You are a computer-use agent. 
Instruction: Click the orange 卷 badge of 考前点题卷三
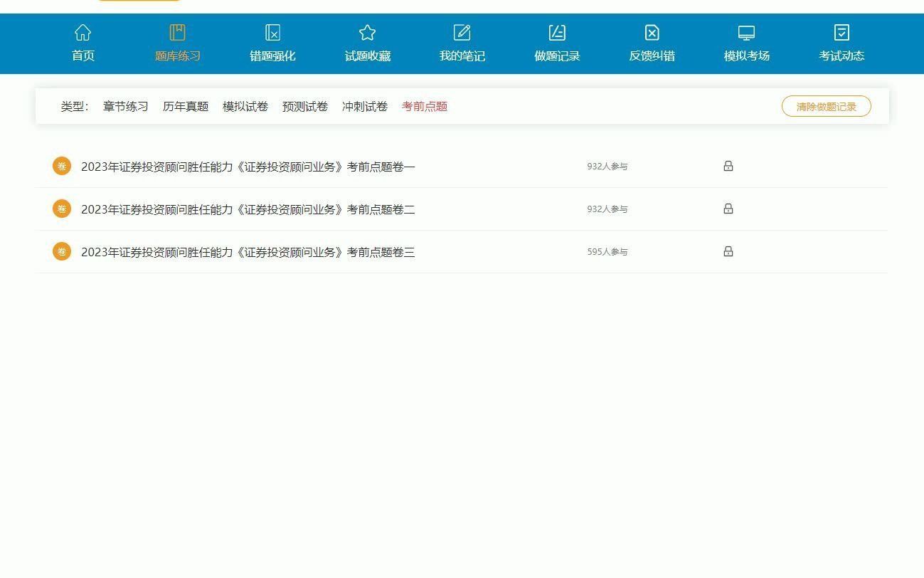[62, 251]
